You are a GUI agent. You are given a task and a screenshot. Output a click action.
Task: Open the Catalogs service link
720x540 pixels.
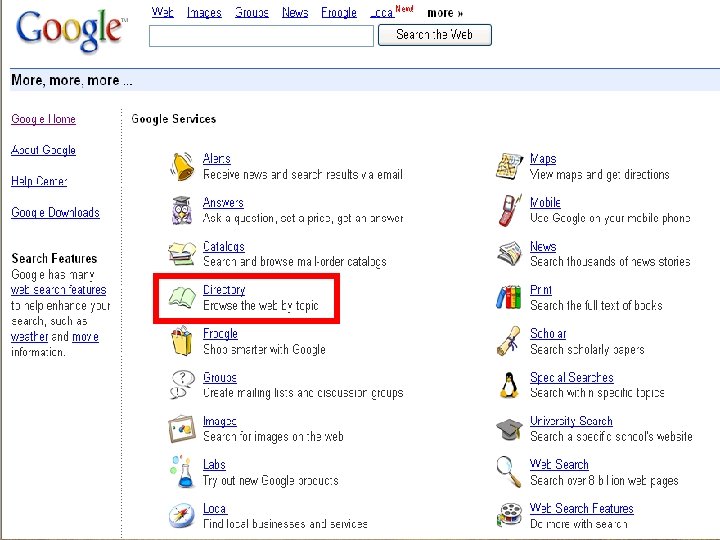pos(224,247)
